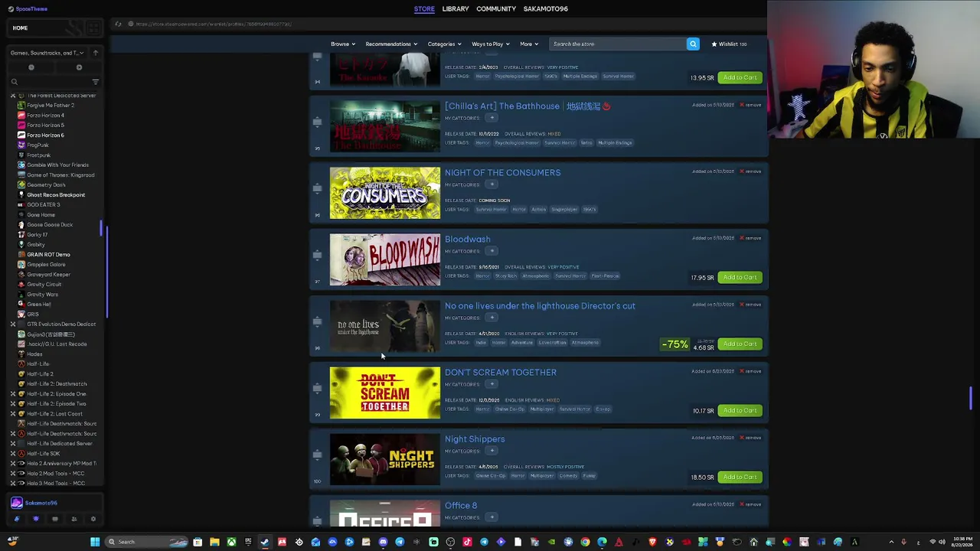Click the Bloodwash game thumbnail
Image resolution: width=980 pixels, height=551 pixels.
[385, 259]
